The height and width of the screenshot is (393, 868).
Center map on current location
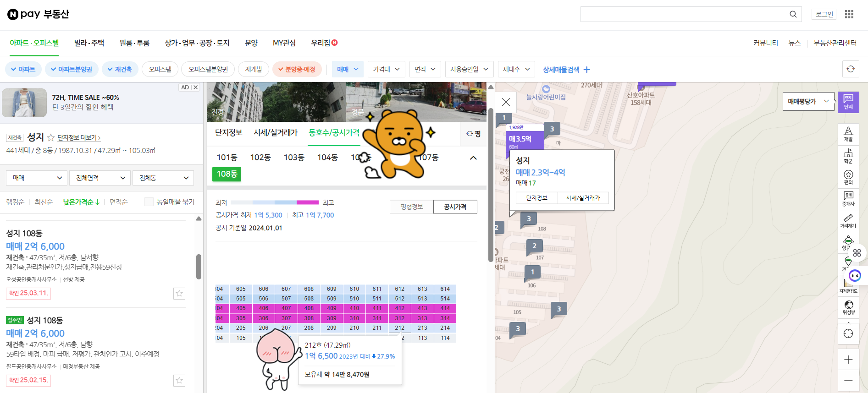click(848, 333)
